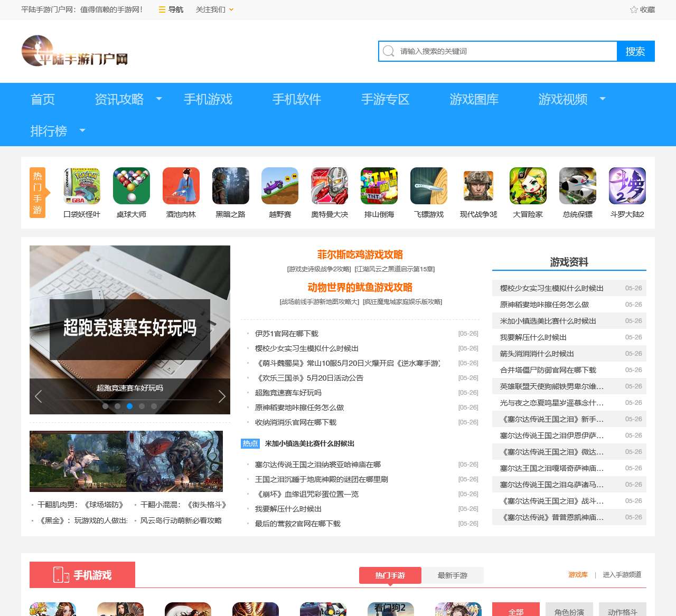The width and height of the screenshot is (676, 616).
Task: Open 手游专区 in navigation bar
Action: 386,99
